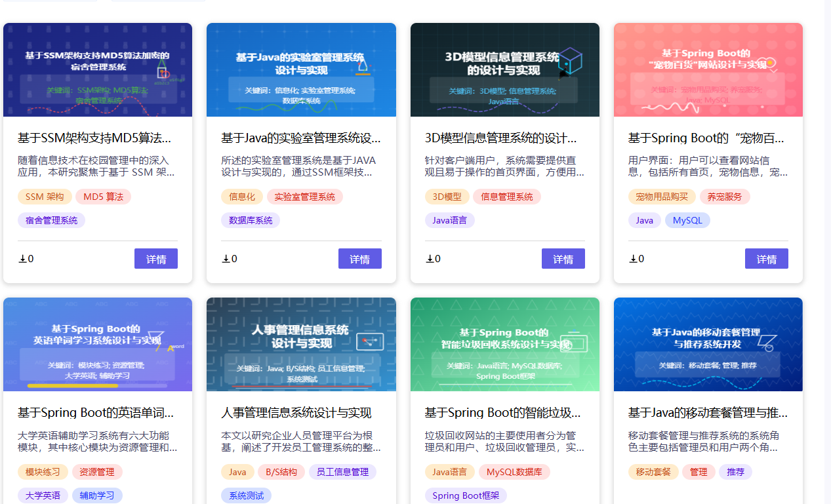Viewport: 831px width, 504px height.
Task: Select the MySQL数据库 tag
Action: pos(514,472)
